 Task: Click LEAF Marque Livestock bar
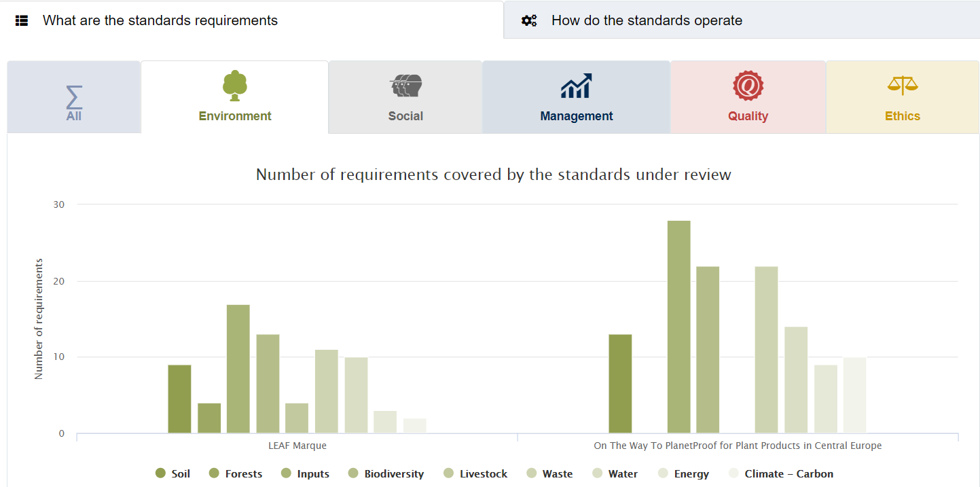(x=297, y=418)
